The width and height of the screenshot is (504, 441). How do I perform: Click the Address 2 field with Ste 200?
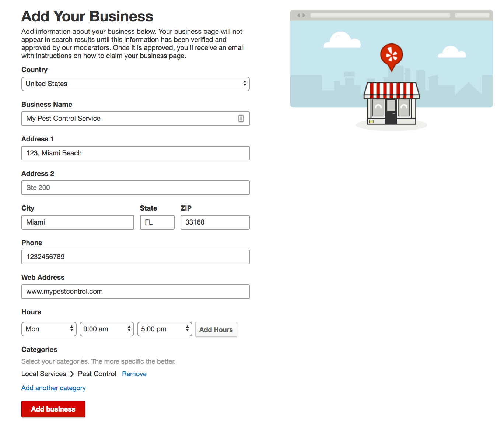tap(136, 188)
